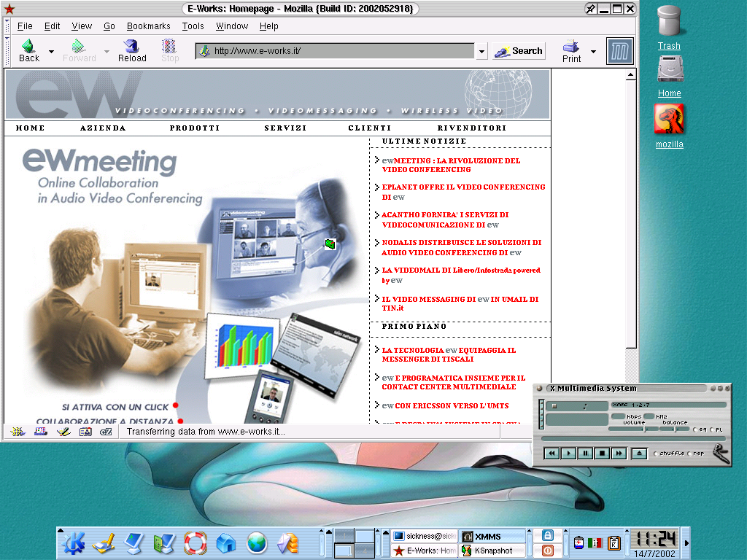This screenshot has width=747, height=560.
Task: Switch to XMMS taskbar entry
Action: [492, 536]
